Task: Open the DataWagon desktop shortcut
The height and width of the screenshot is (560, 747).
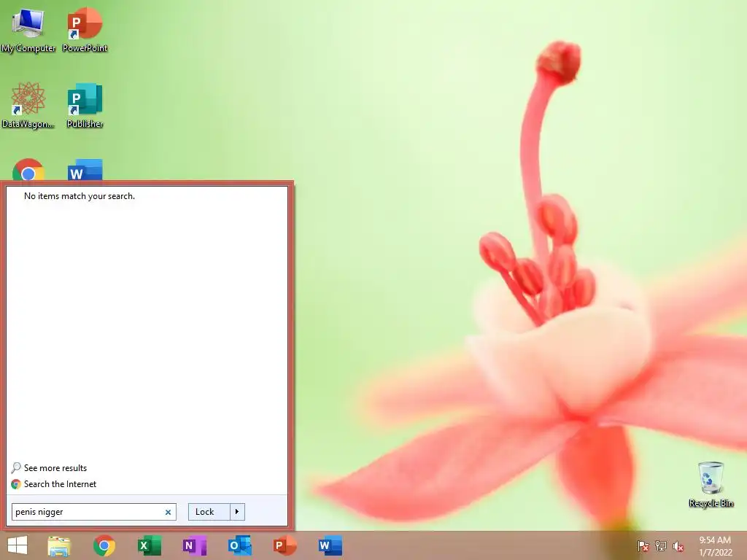Action: [x=28, y=106]
